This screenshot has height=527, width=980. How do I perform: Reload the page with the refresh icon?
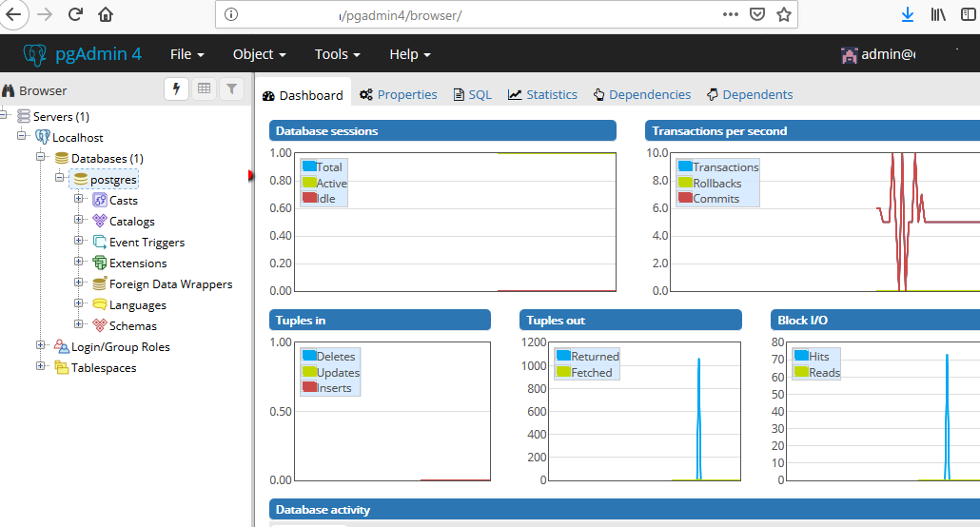click(75, 14)
